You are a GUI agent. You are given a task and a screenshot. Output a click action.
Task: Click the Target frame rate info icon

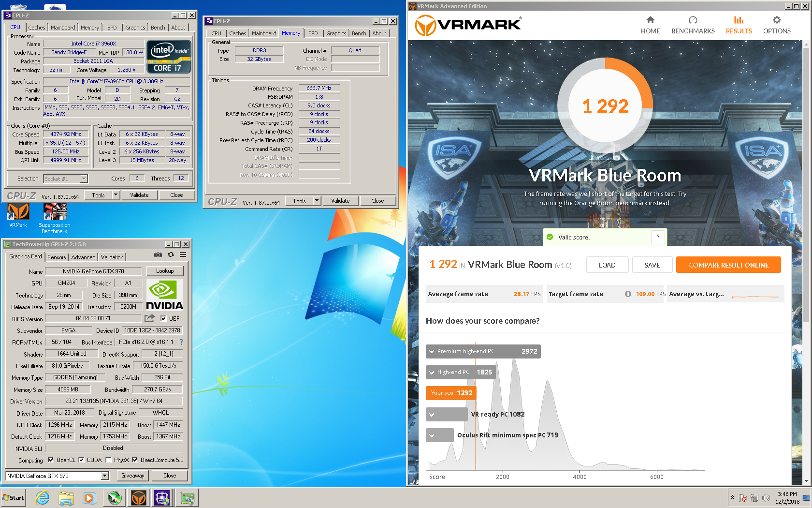[628, 294]
